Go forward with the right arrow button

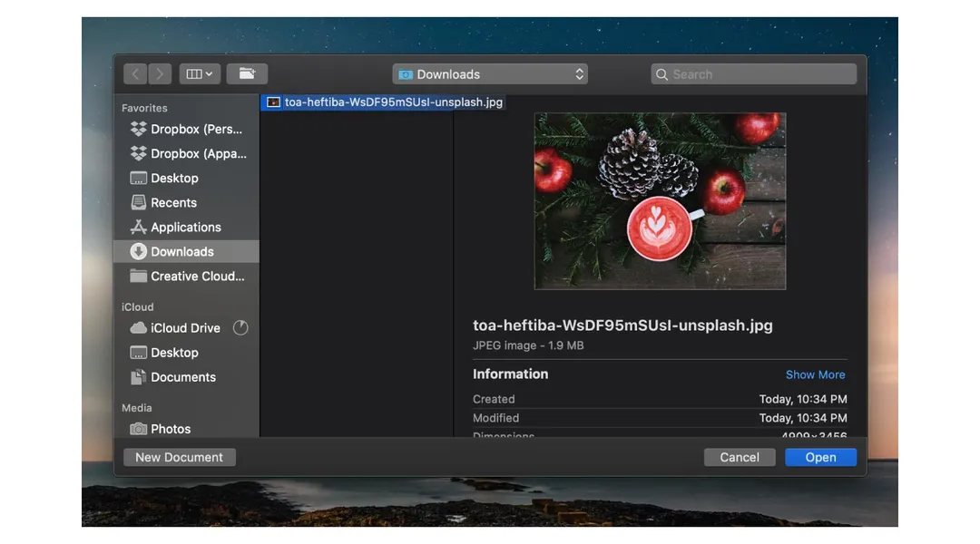(x=160, y=73)
